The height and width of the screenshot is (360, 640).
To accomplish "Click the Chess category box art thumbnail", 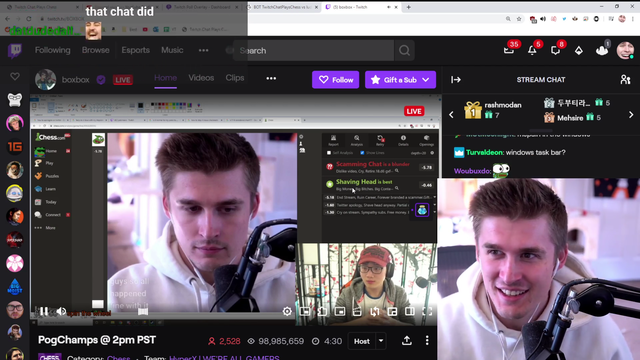I will [x=49, y=357].
